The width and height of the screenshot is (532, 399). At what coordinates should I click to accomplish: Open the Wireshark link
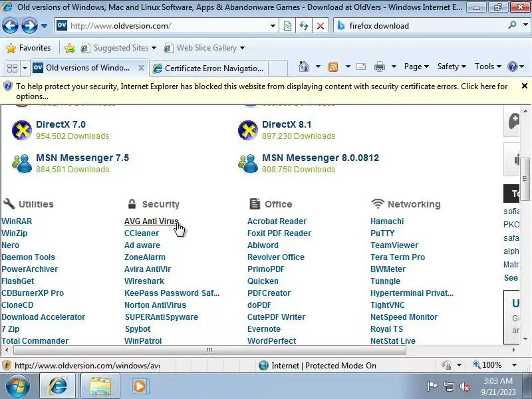click(x=144, y=281)
